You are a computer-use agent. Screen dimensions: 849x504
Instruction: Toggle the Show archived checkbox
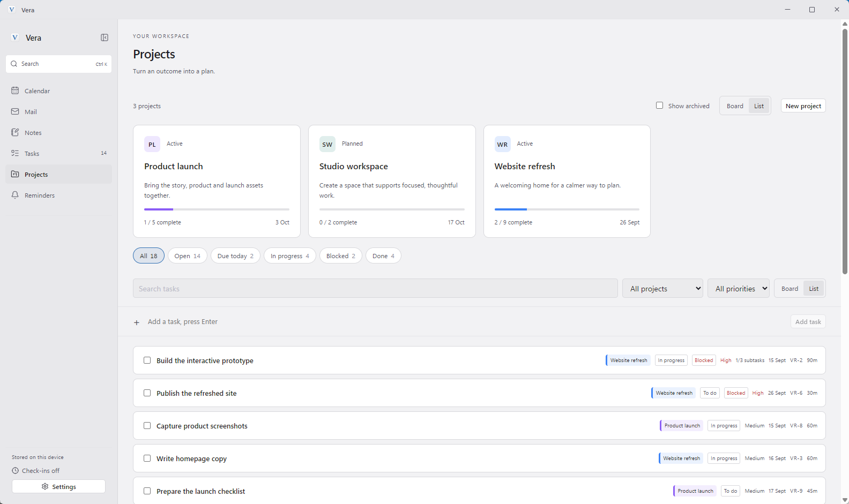pos(660,106)
